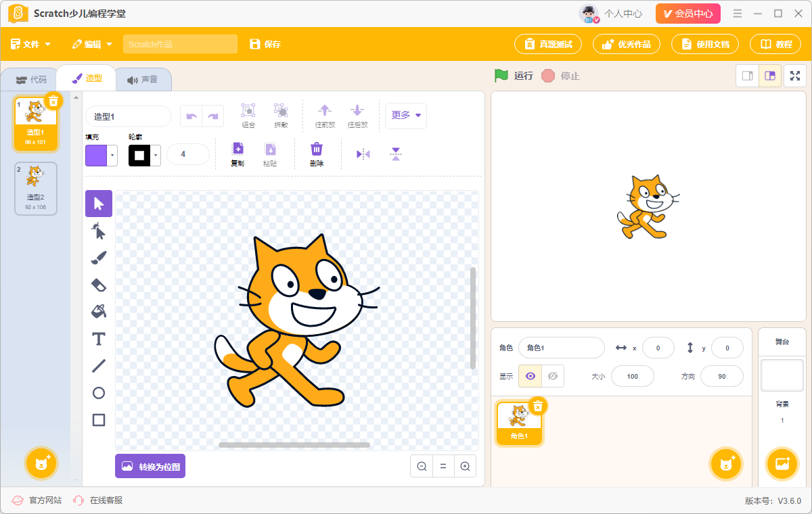
Task: Click the red stop button
Action: click(x=548, y=76)
